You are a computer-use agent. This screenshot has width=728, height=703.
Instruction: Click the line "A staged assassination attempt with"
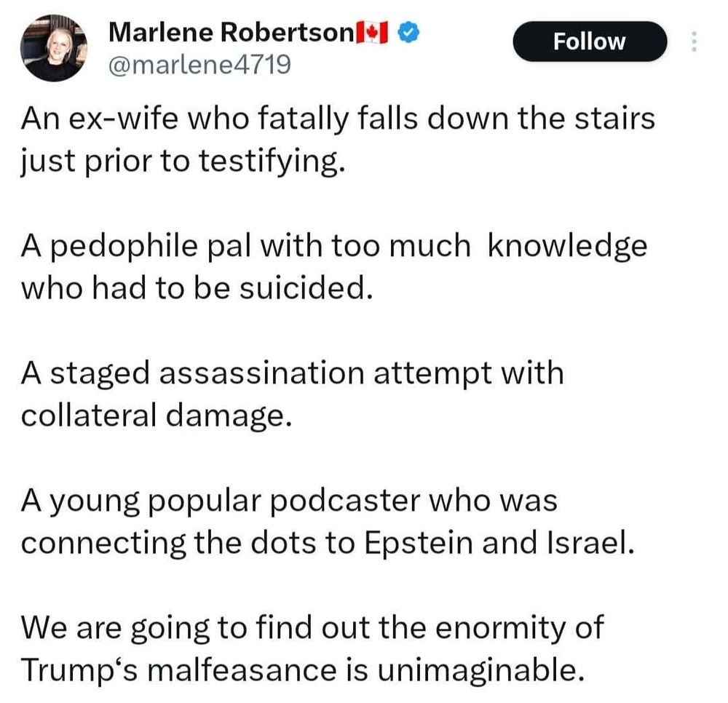coord(292,373)
